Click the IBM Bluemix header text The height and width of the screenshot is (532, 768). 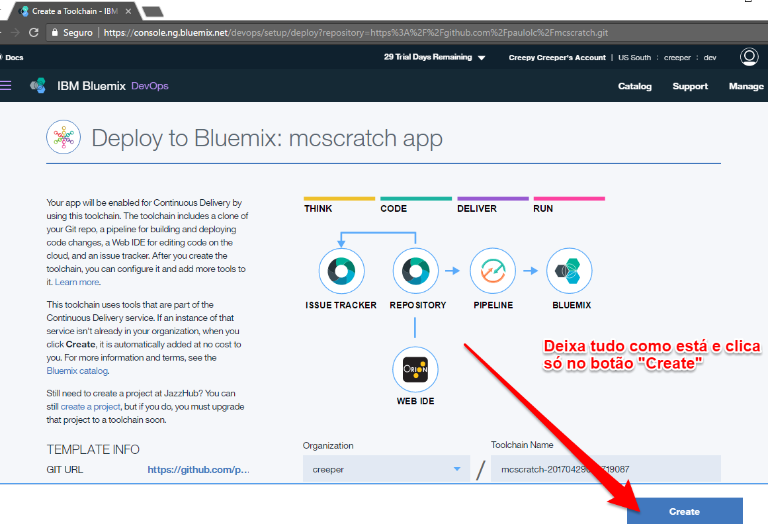pyautogui.click(x=91, y=86)
